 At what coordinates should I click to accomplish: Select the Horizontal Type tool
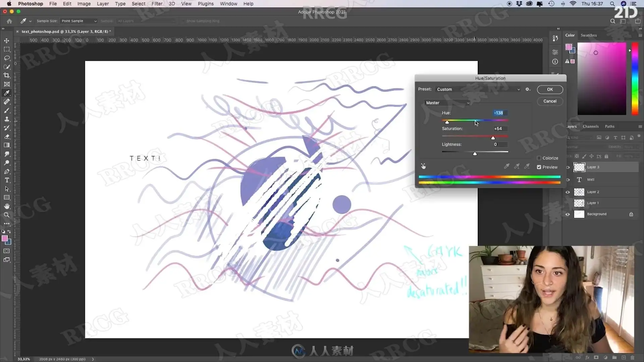7,180
